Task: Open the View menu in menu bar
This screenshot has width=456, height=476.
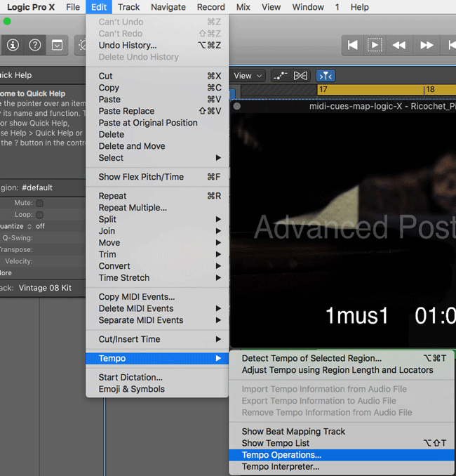Action: [271, 7]
